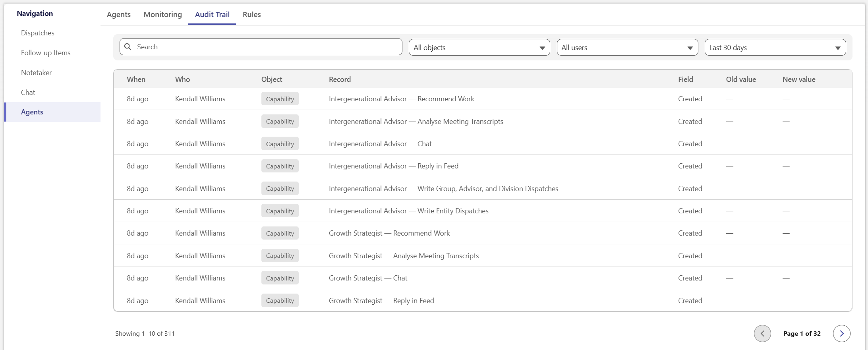Select Growth Strategist — Chat record
The image size is (868, 350).
pyautogui.click(x=368, y=278)
